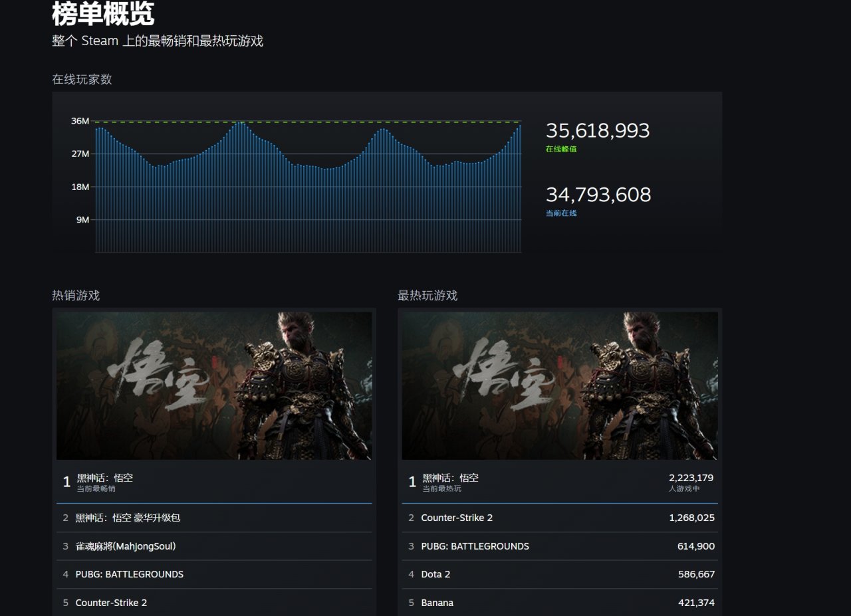Click the player count 1,268,025
This screenshot has width=851, height=616.
[x=692, y=518]
